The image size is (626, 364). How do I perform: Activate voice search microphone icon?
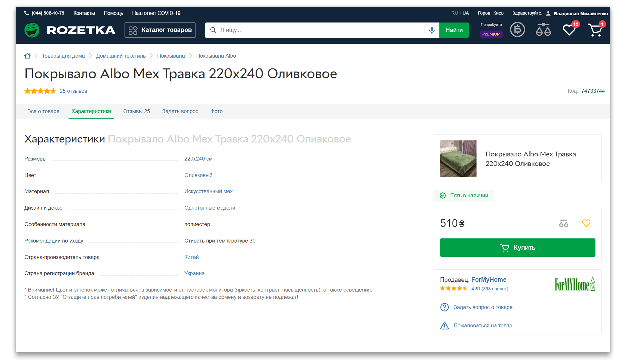click(x=432, y=30)
